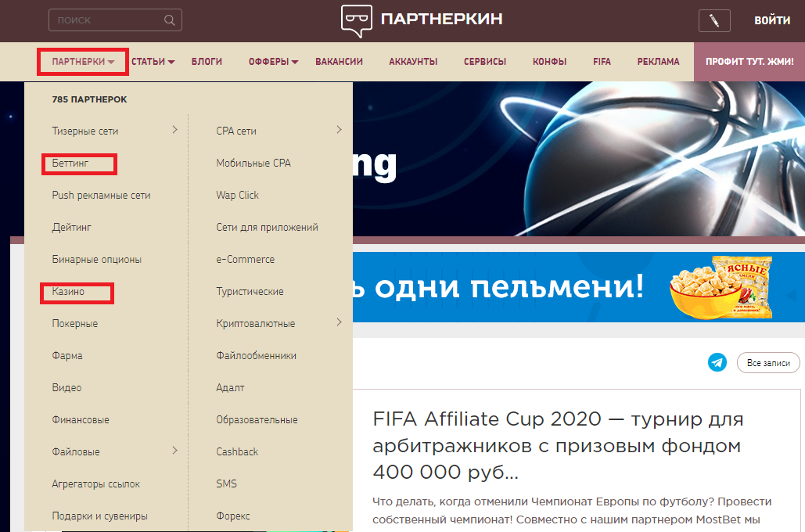Select Файлообменники category
805x532 pixels.
click(256, 356)
